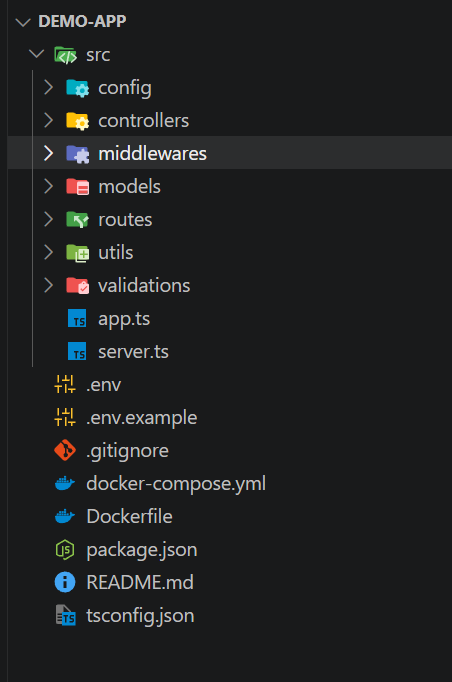
Task: Click the tsconfig.json file icon
Action: [65, 615]
